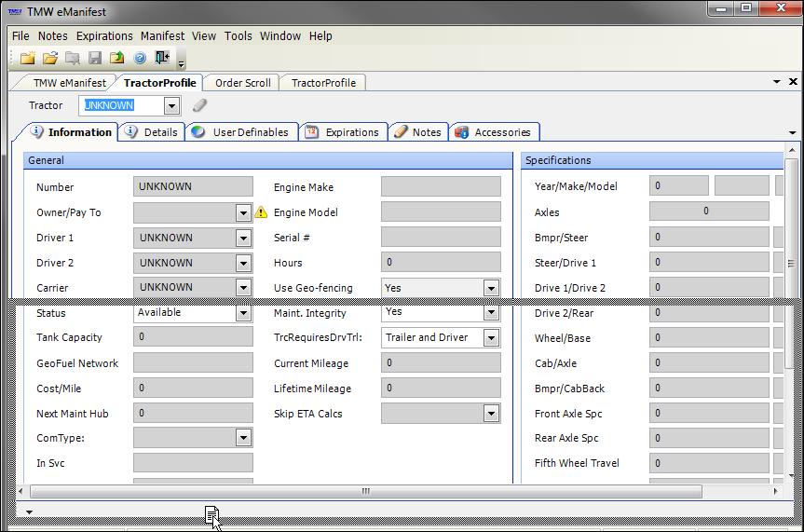The height and width of the screenshot is (532, 804).
Task: Expand the TrcRequiresDrvTrl combo box
Action: tap(491, 338)
